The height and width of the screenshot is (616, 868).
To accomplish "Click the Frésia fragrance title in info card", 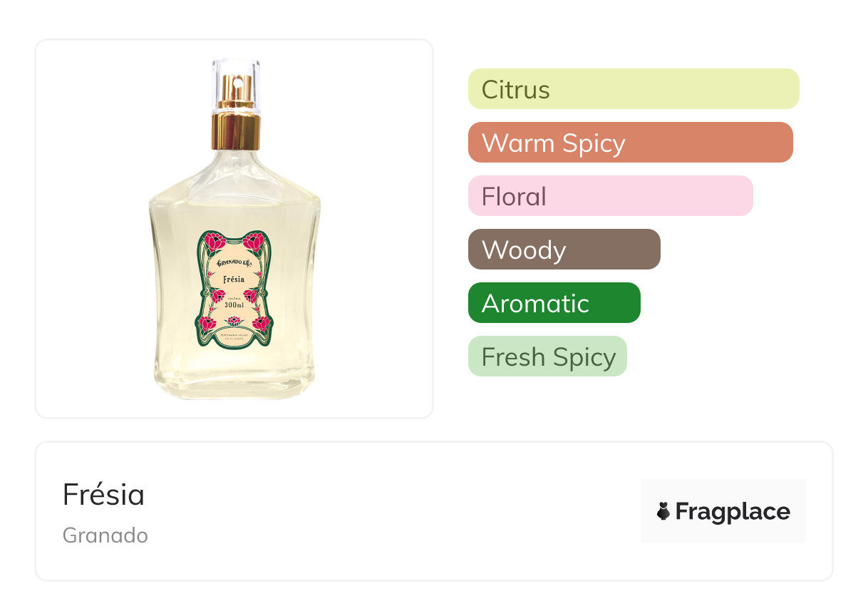I will 104,495.
